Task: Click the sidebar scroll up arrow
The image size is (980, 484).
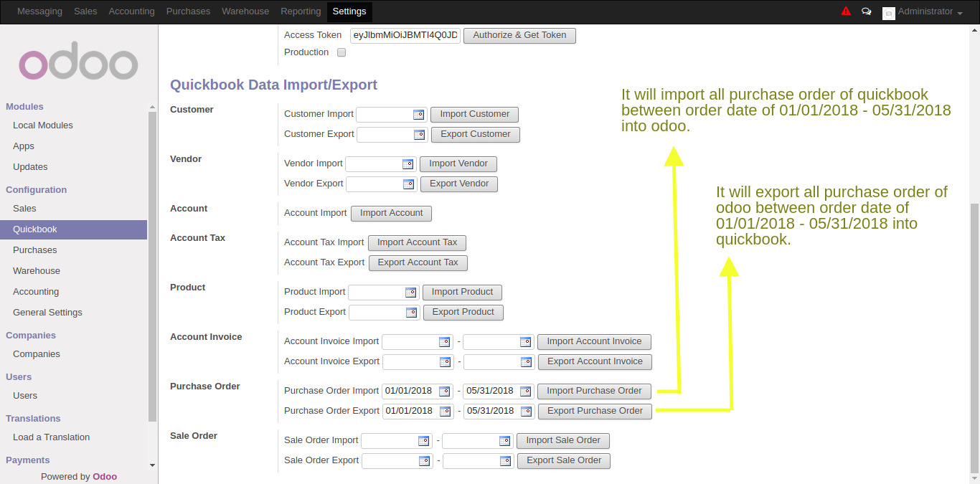Action: click(x=152, y=107)
